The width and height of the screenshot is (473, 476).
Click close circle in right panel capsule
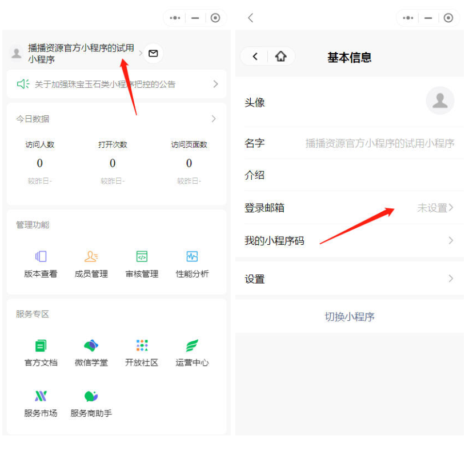[448, 18]
